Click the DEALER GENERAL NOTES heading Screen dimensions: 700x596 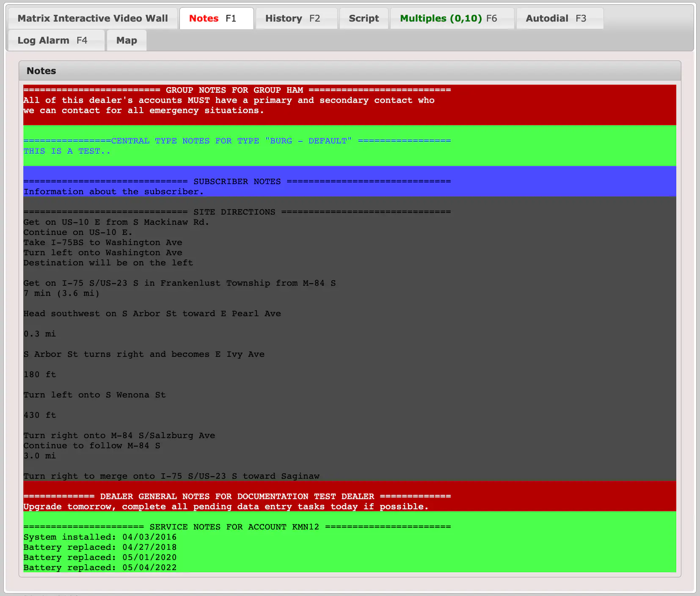pos(237,497)
